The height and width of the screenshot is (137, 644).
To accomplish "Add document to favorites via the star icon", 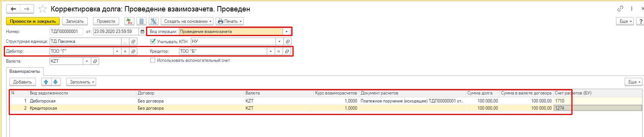I will click(42, 9).
